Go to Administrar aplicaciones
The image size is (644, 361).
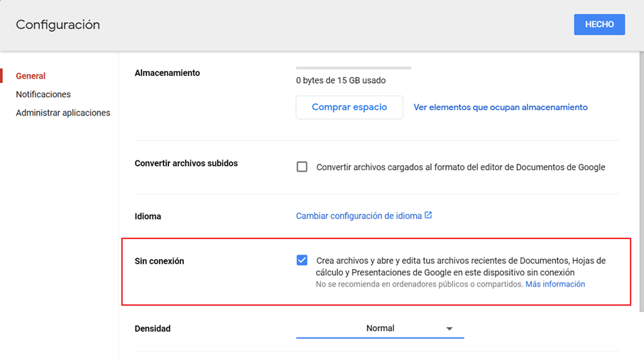[63, 113]
